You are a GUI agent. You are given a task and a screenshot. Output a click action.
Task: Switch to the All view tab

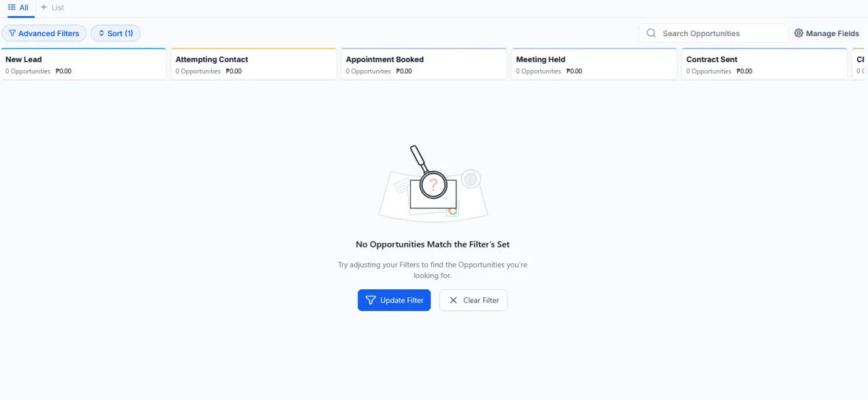(x=18, y=7)
